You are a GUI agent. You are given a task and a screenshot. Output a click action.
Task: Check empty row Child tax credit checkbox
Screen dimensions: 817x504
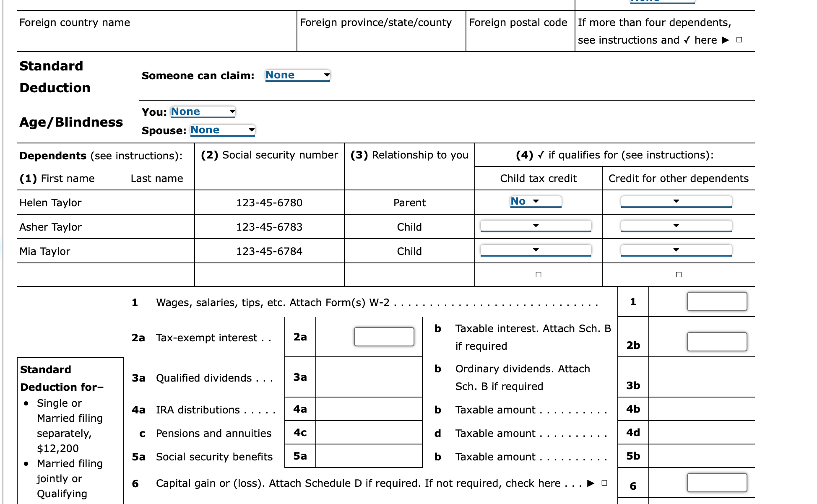click(x=539, y=275)
